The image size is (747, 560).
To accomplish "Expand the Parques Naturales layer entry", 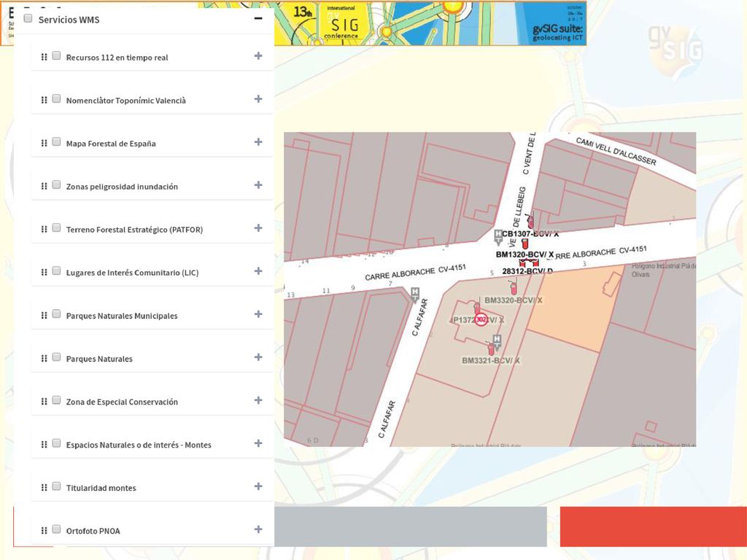I will (x=258, y=357).
